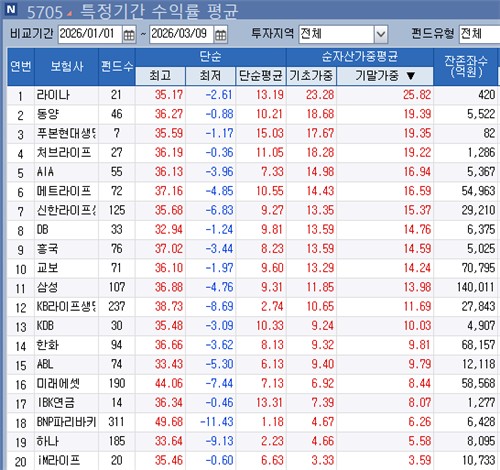The image size is (500, 470).
Task: Click 하나 최저 value -9.13
Action: pyautogui.click(x=219, y=441)
